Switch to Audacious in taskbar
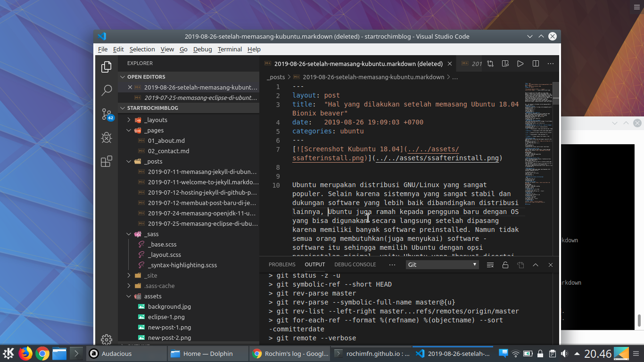This screenshot has height=362, width=644. point(126,354)
